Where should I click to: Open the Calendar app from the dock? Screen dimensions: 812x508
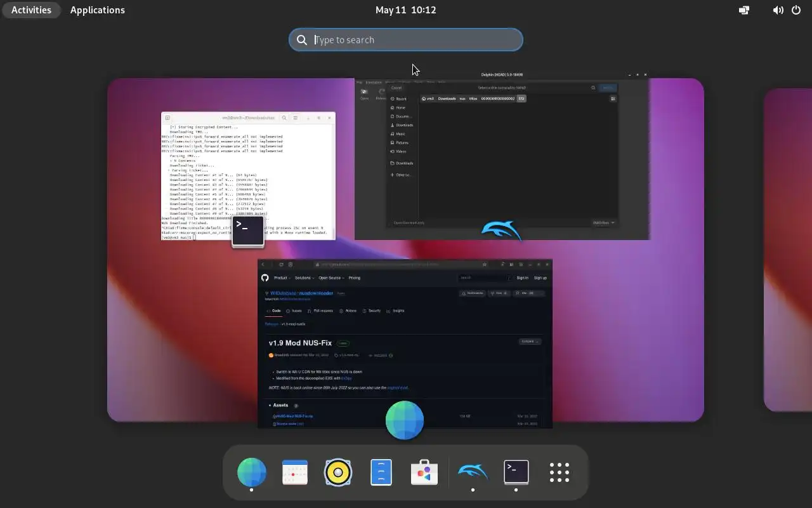pyautogui.click(x=295, y=472)
